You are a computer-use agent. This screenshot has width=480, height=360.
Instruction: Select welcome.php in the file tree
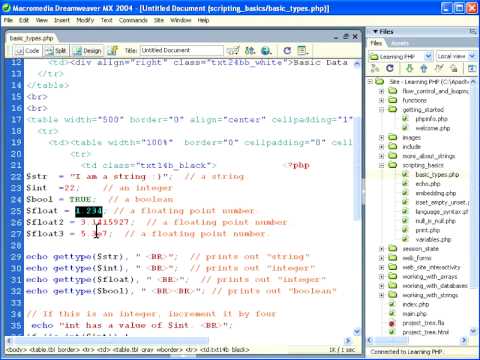point(433,128)
